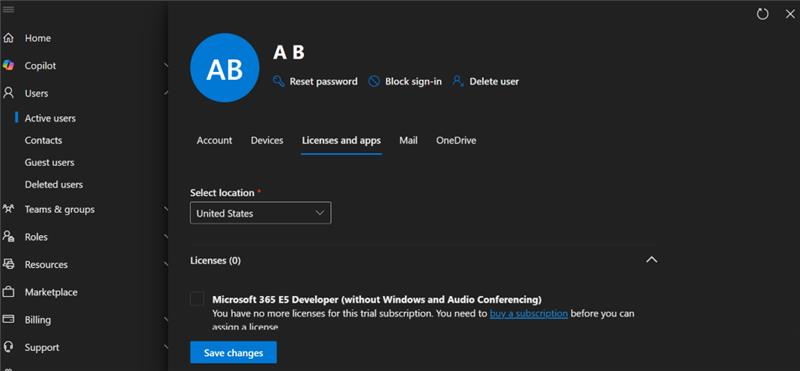800x371 pixels.
Task: Click the Users person icon
Action: (8, 93)
